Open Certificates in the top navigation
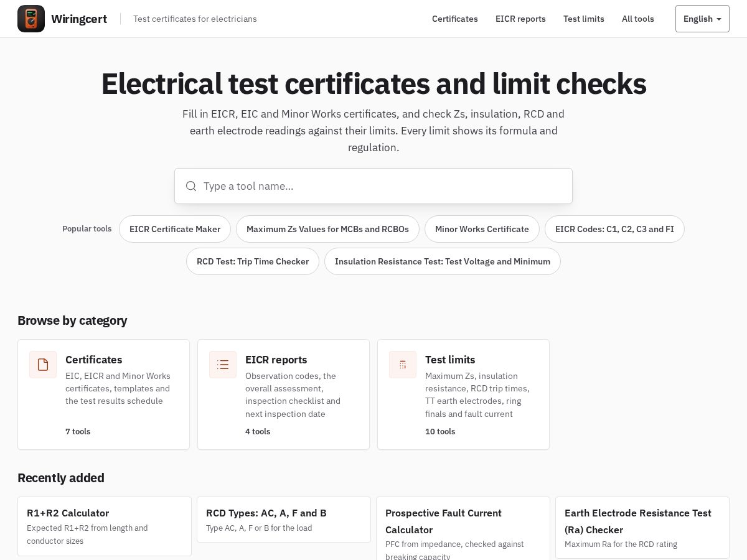This screenshot has width=747, height=560. click(x=455, y=19)
